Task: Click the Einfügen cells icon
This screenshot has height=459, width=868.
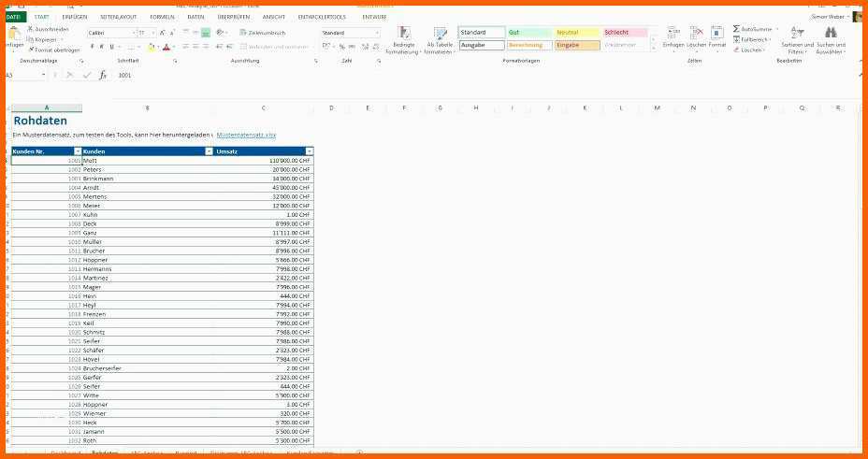Action: coord(673,33)
